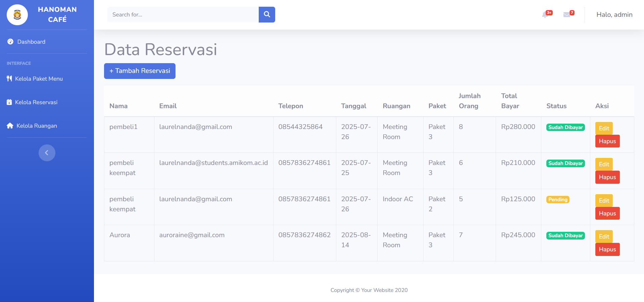
Task: Go to Kelola Ruangan in the sidebar
Action: [x=37, y=126]
